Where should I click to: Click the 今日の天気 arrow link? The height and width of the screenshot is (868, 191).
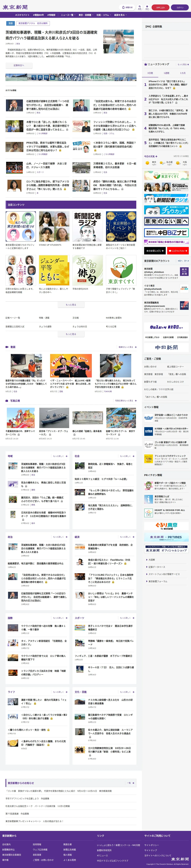151,156
